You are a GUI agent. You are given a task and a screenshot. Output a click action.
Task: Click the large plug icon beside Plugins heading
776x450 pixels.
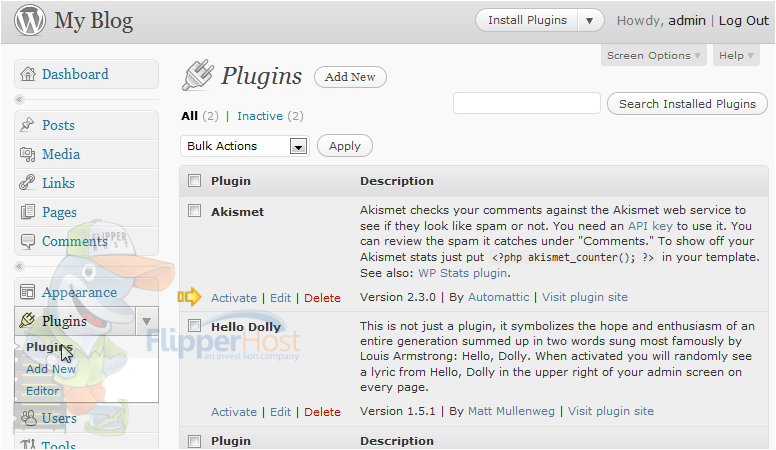coord(198,75)
